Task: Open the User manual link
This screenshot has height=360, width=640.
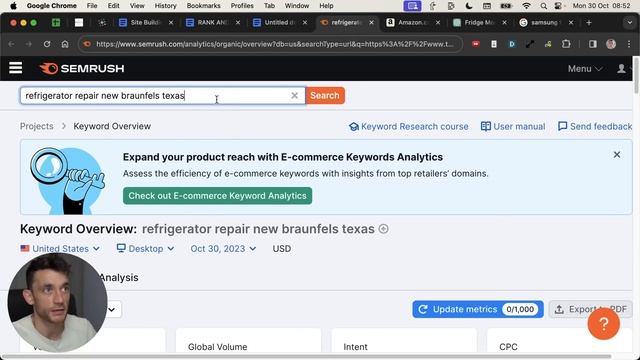Action: click(x=513, y=127)
